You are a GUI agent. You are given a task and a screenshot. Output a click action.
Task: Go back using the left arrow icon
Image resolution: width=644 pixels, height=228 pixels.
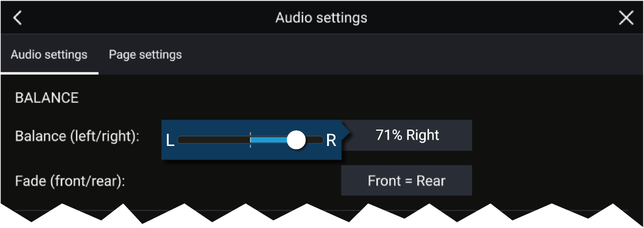pyautogui.click(x=17, y=18)
